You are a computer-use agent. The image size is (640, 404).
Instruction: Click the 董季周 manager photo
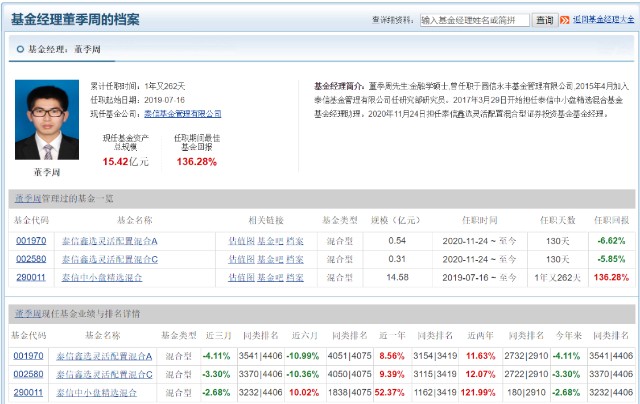click(x=46, y=120)
